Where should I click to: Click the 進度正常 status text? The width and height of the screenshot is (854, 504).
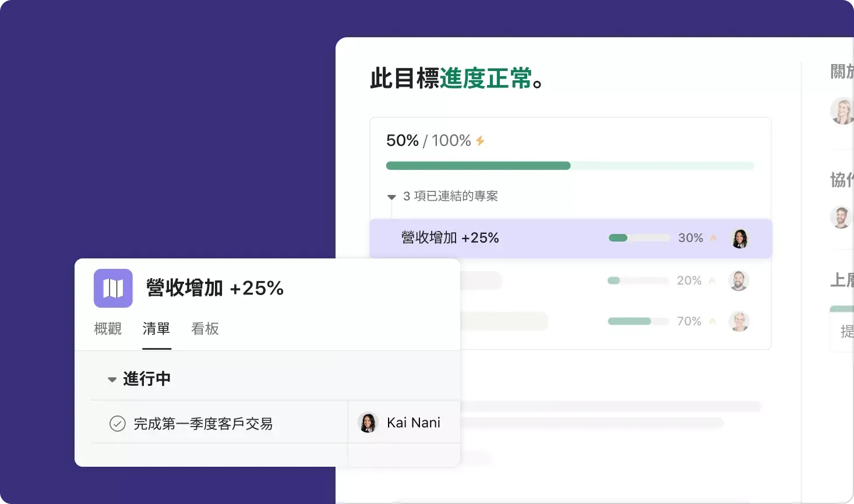pos(486,78)
